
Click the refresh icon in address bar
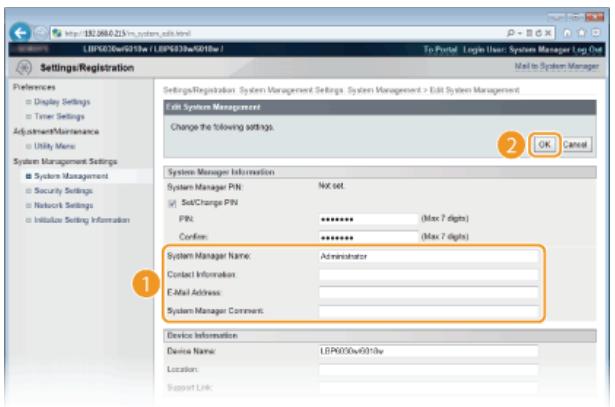[538, 33]
